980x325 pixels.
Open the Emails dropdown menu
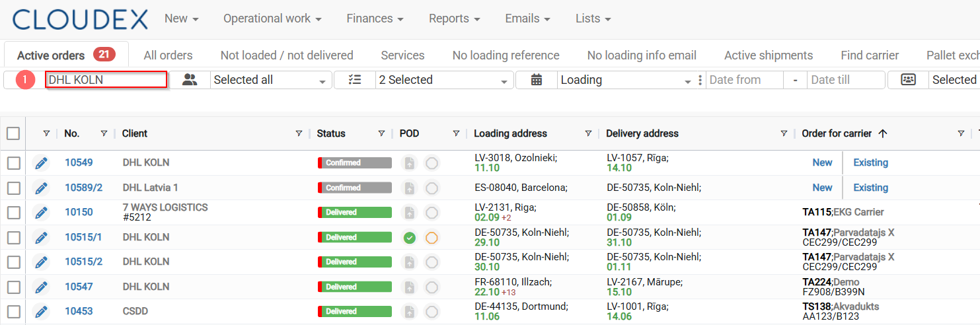pyautogui.click(x=527, y=18)
